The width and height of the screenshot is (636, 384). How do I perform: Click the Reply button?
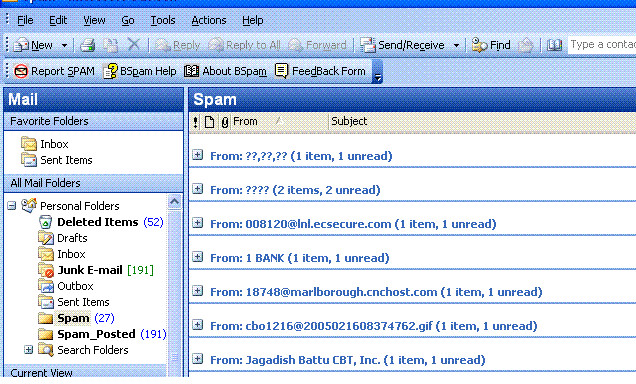click(178, 45)
